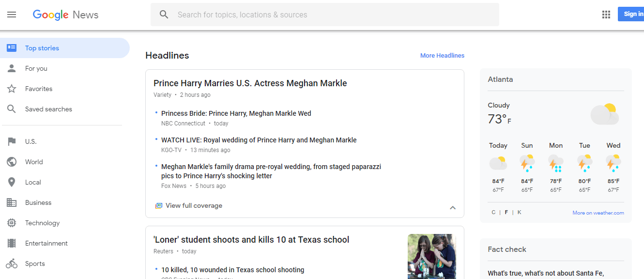Click the Fact check heading
This screenshot has width=644, height=279.
(x=507, y=249)
